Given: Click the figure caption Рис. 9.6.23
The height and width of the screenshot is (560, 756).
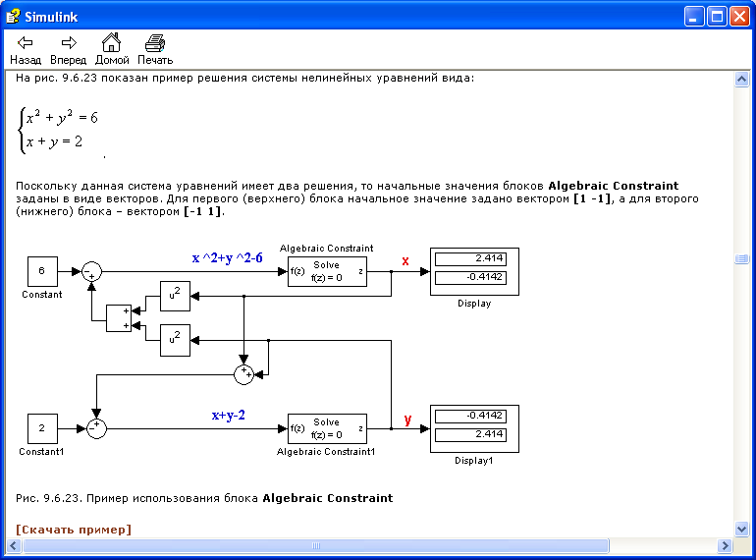Looking at the screenshot, I should tap(204, 498).
